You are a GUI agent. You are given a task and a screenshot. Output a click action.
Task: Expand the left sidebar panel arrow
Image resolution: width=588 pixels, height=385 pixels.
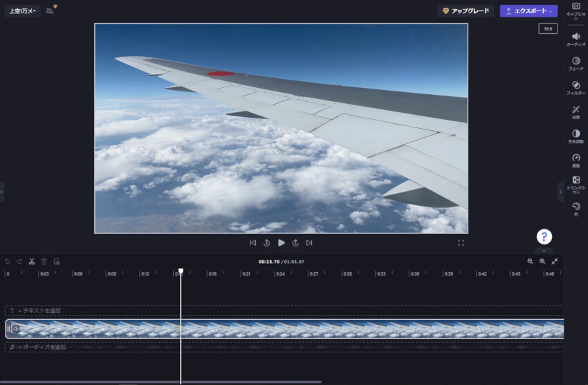[x=2, y=191]
